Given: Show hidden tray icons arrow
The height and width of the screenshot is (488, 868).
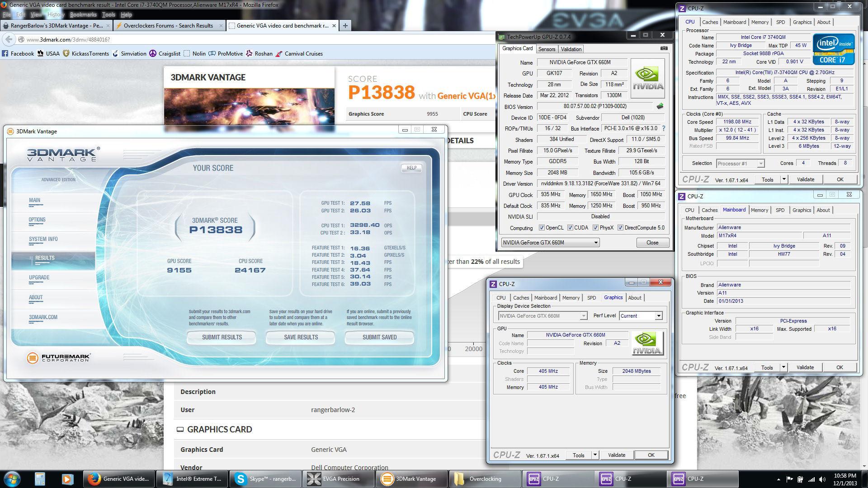Looking at the screenshot, I should click(778, 479).
